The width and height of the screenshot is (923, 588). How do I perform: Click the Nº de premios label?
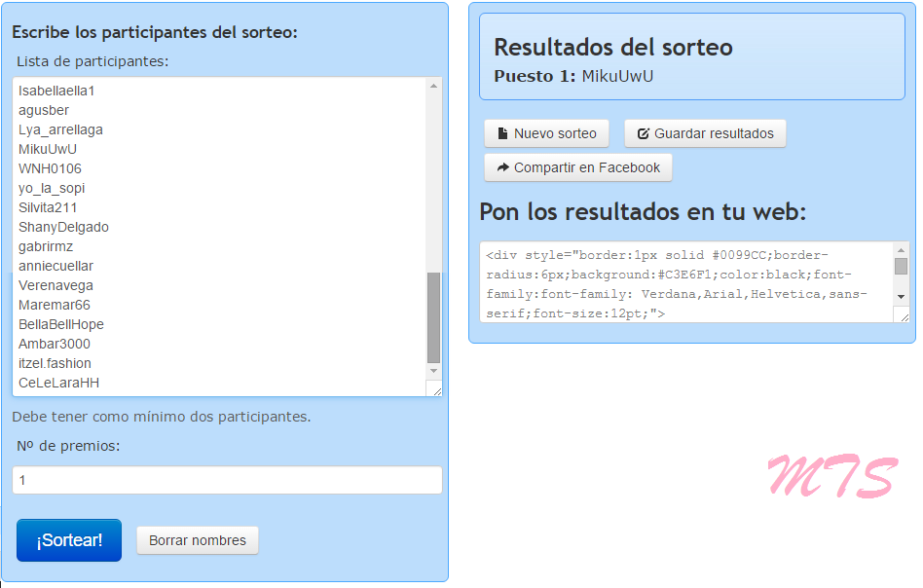[x=68, y=446]
